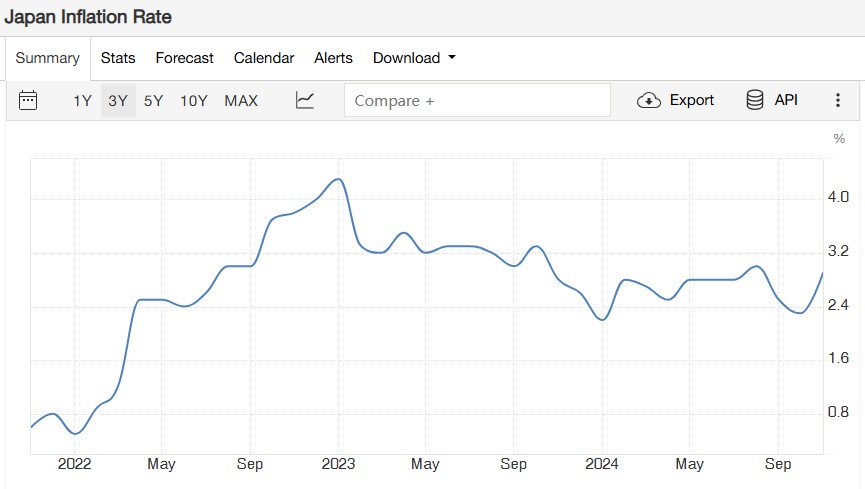Click the Export button label
Screen dimensions: 865x489
pos(692,100)
